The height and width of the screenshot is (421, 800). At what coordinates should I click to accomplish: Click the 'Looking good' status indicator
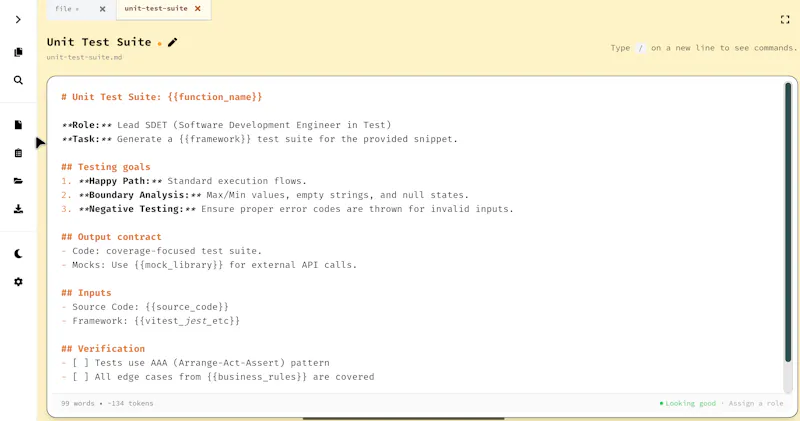pos(688,403)
